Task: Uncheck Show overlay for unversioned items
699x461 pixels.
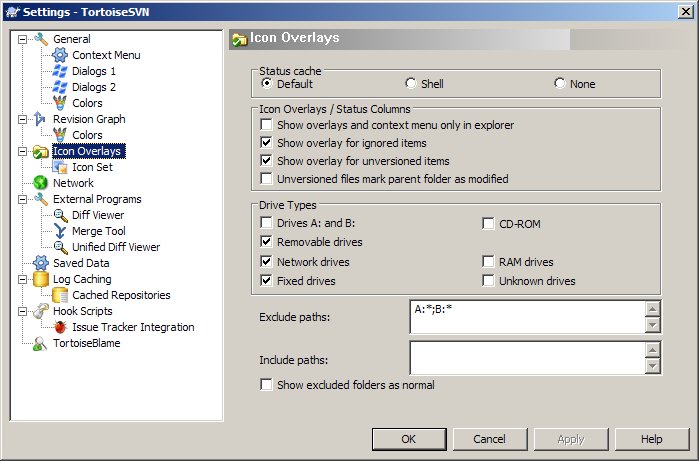Action: (266, 161)
